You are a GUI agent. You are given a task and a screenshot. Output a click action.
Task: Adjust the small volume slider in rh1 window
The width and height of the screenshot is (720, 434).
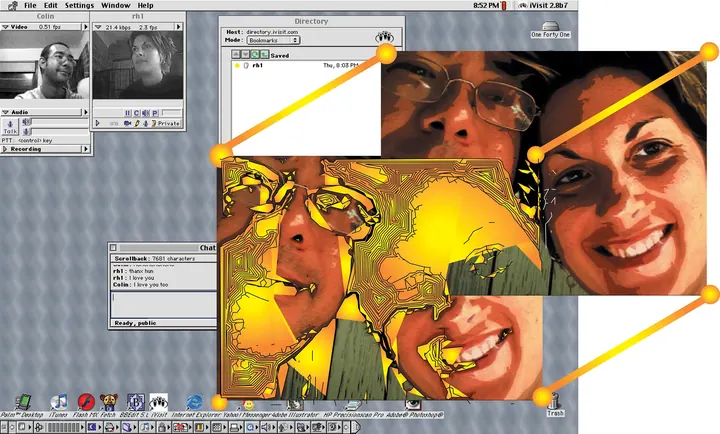[x=171, y=113]
